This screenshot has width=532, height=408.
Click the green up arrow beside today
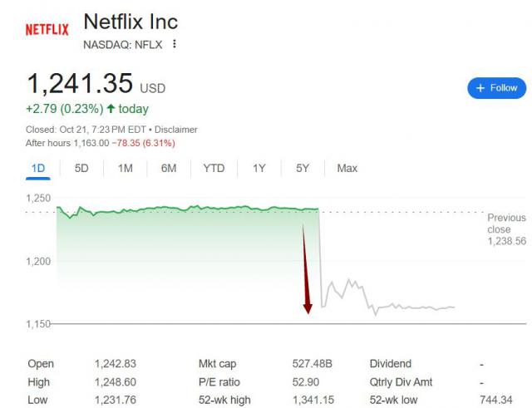pyautogui.click(x=111, y=109)
